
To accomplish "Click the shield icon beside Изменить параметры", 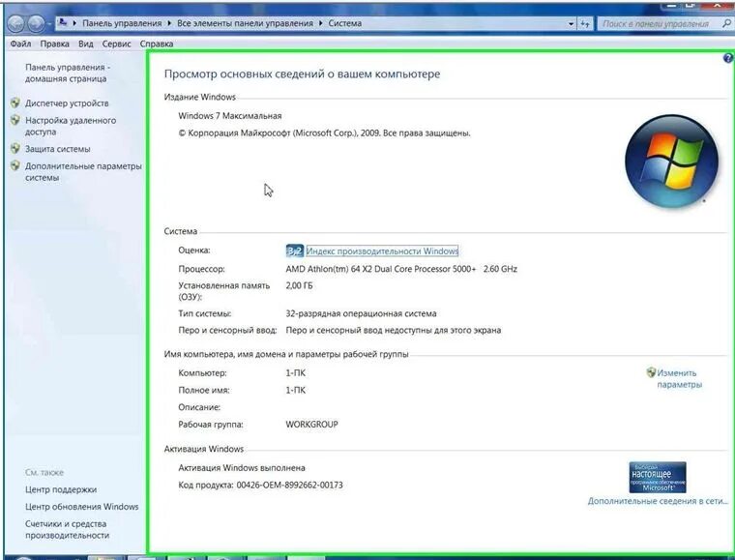I will 651,372.
